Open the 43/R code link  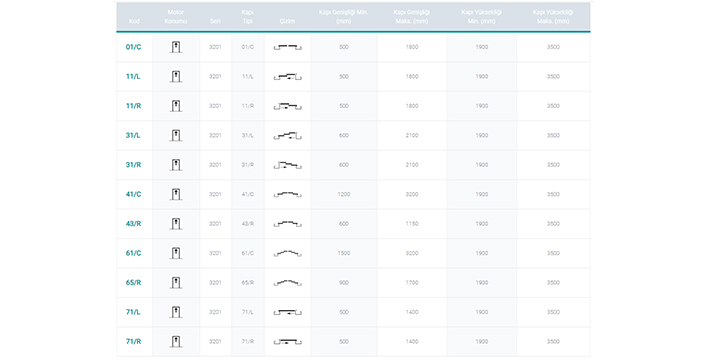[x=134, y=224]
